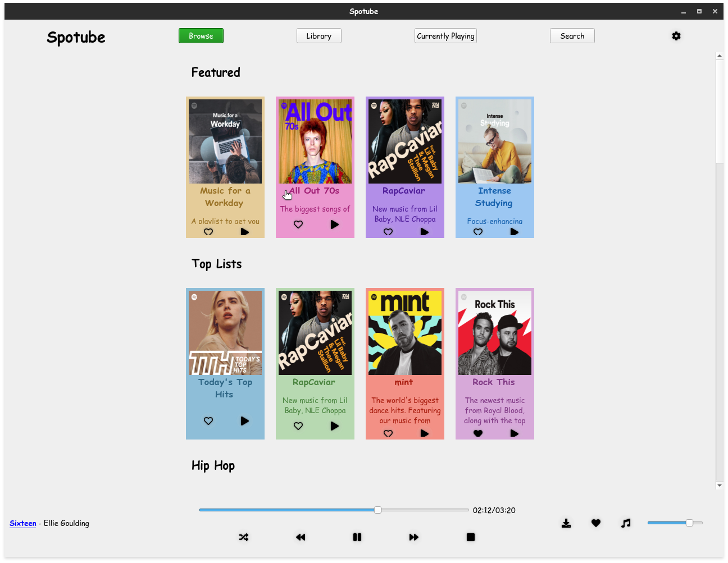Maximize the Spotube window
The height and width of the screenshot is (563, 728).
tap(699, 11)
